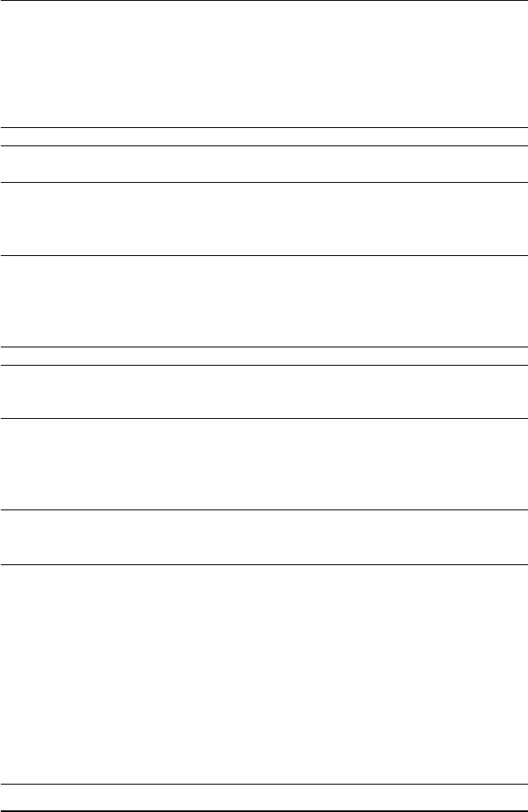Image resolution: width=528 pixels, height=812 pixels.
Task: Click the topmost blank table section
Action: [264, 64]
